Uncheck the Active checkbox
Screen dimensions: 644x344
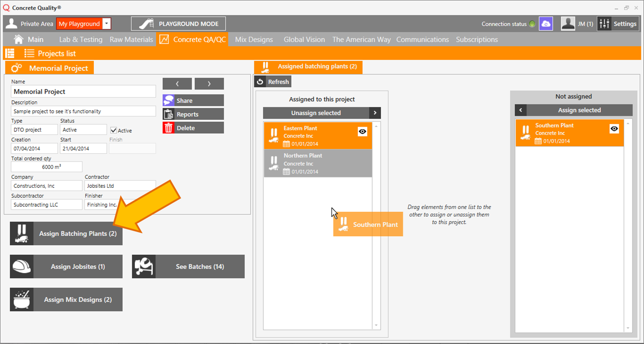click(113, 130)
